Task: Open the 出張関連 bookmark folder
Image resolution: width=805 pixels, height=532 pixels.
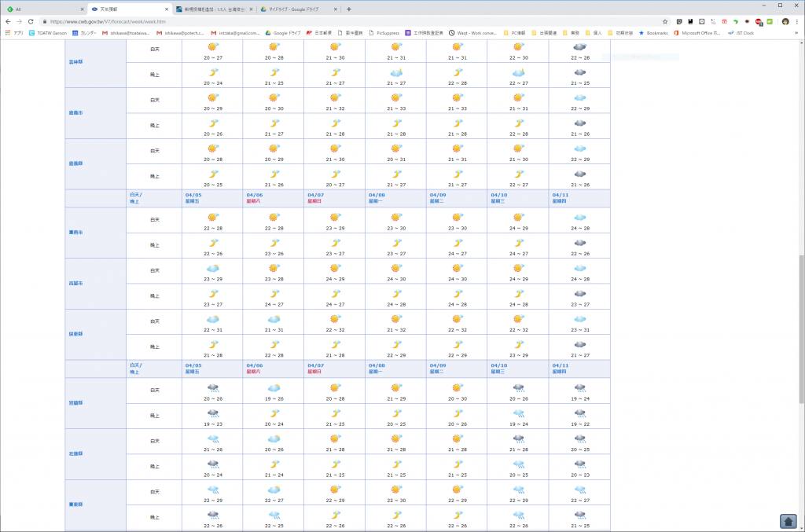Action: point(544,33)
